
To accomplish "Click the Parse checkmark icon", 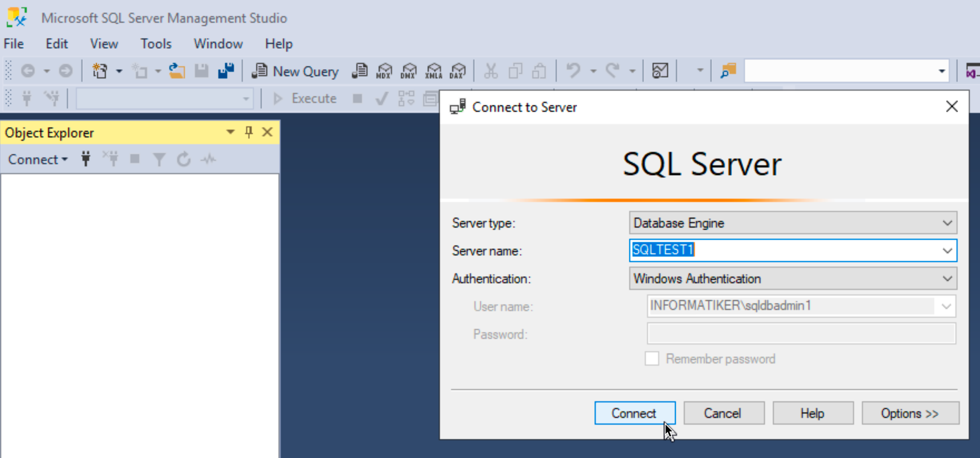I will (381, 99).
